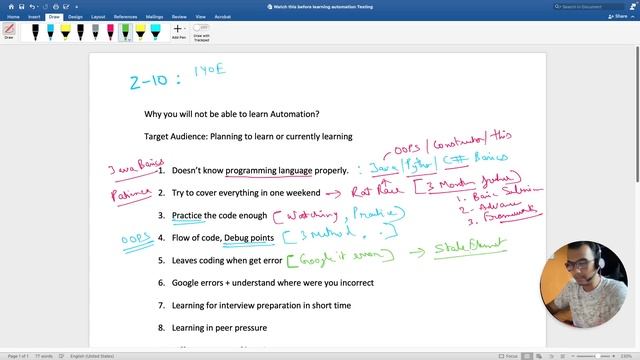640x360 pixels.
Task: Switch to Web Layout view icon
Action: pos(539,356)
